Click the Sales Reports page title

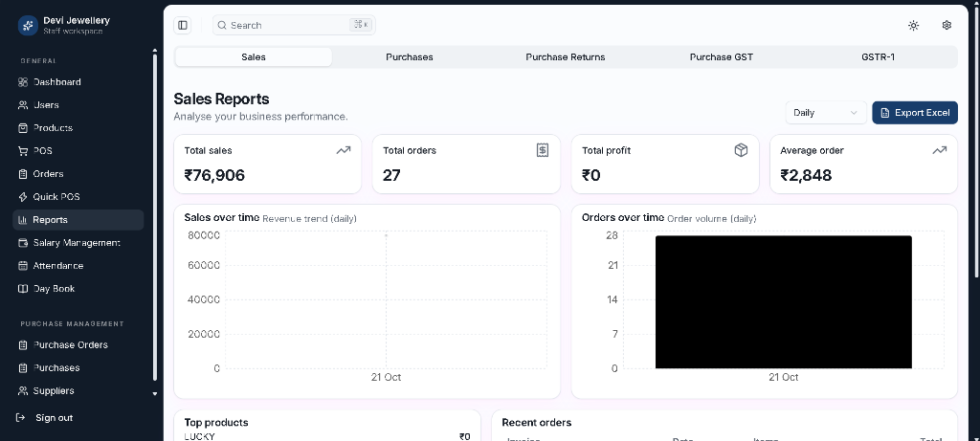pos(221,99)
